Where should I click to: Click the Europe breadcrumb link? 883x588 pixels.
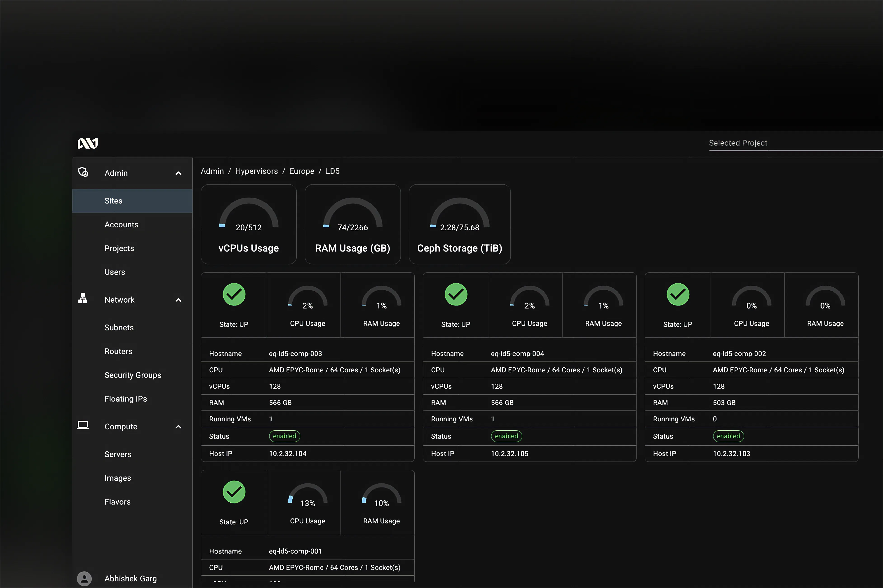coord(302,171)
